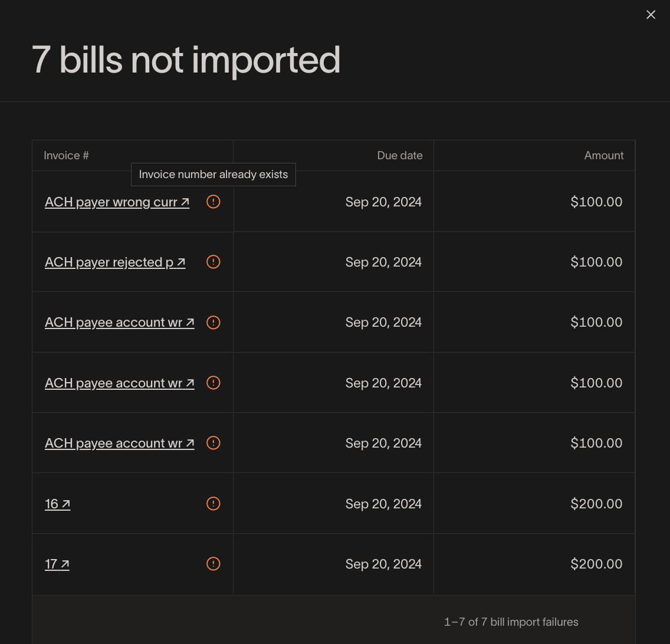670x644 pixels.
Task: Open the second ACH payee account wr link
Action: click(x=119, y=383)
